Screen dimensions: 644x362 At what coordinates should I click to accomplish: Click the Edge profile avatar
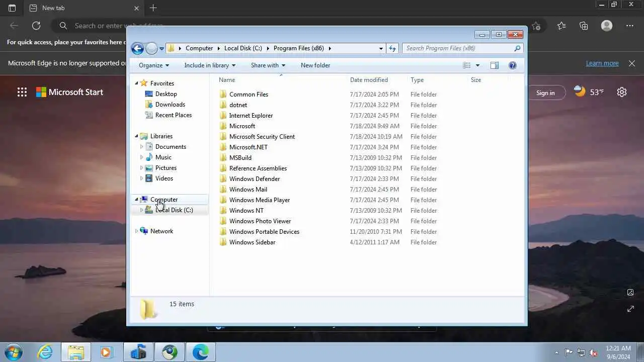pos(607,26)
